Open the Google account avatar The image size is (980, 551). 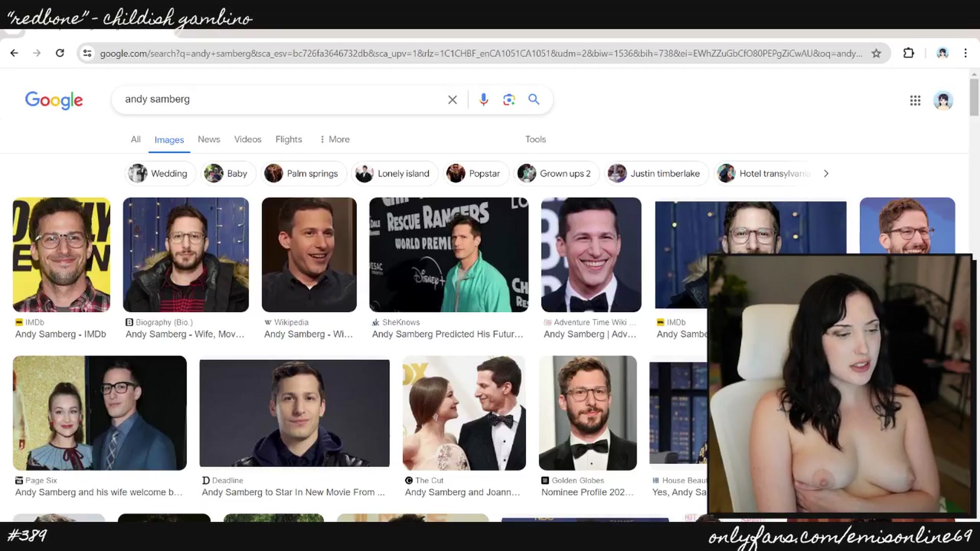[x=943, y=101]
